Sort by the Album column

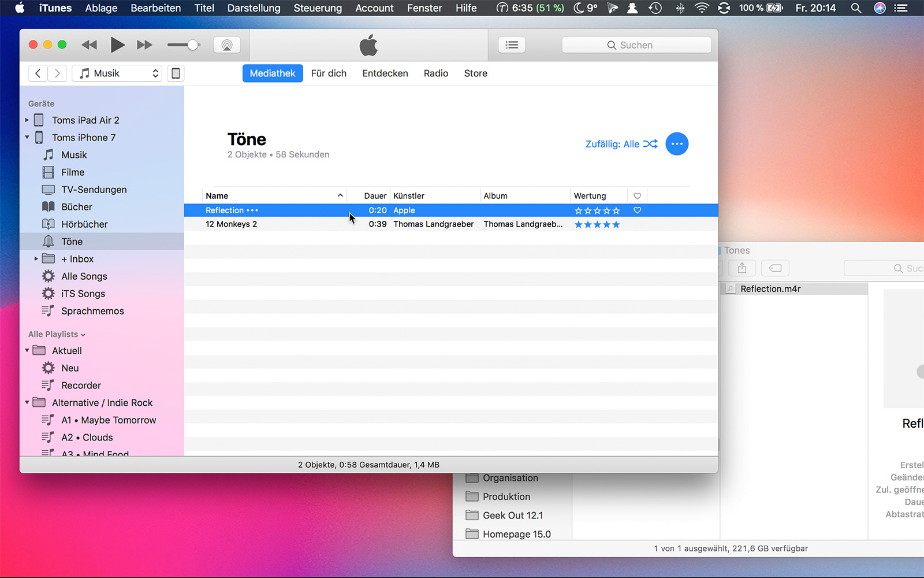pyautogui.click(x=525, y=196)
